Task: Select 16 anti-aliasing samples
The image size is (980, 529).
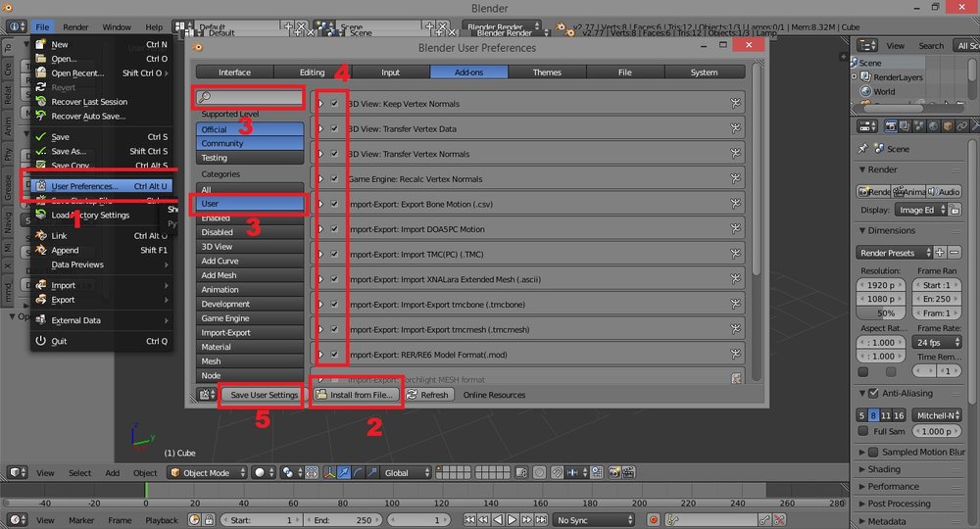Action: (899, 415)
